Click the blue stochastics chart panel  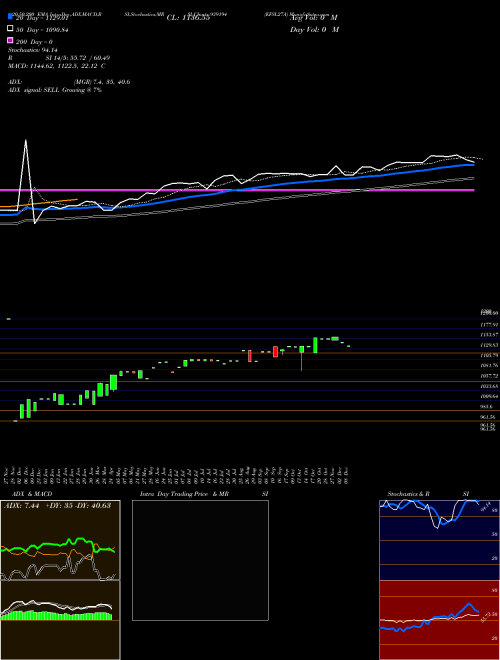(439, 540)
